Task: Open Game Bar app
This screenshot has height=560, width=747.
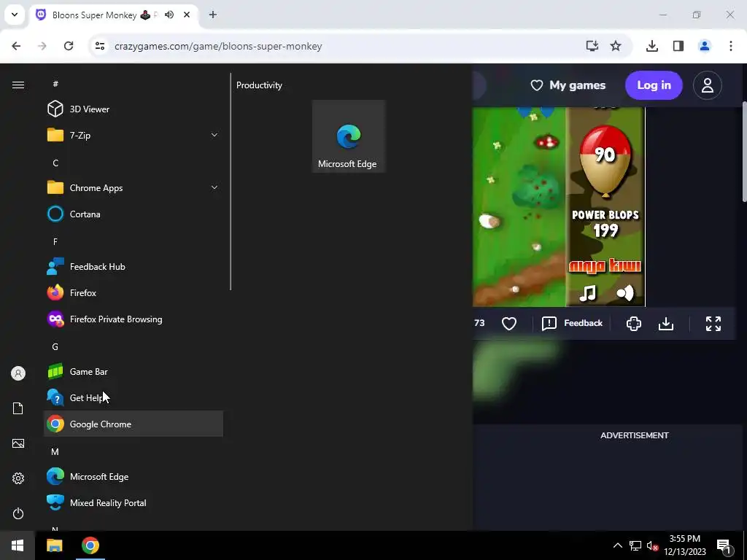Action: pyautogui.click(x=133, y=371)
